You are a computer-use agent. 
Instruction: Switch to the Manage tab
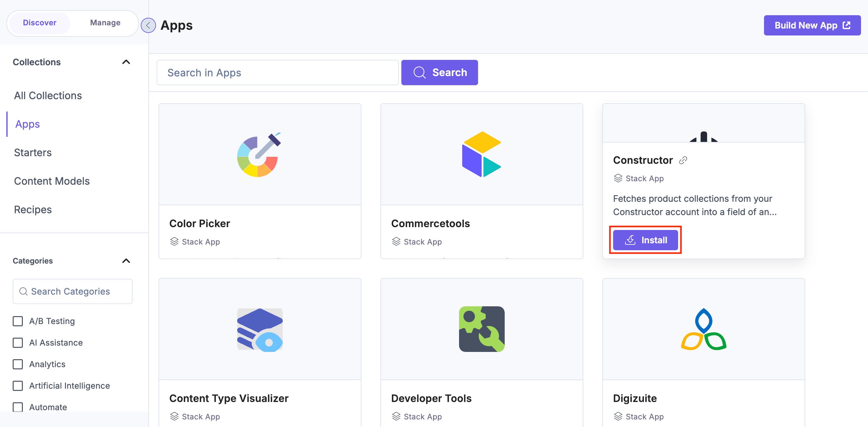(105, 23)
